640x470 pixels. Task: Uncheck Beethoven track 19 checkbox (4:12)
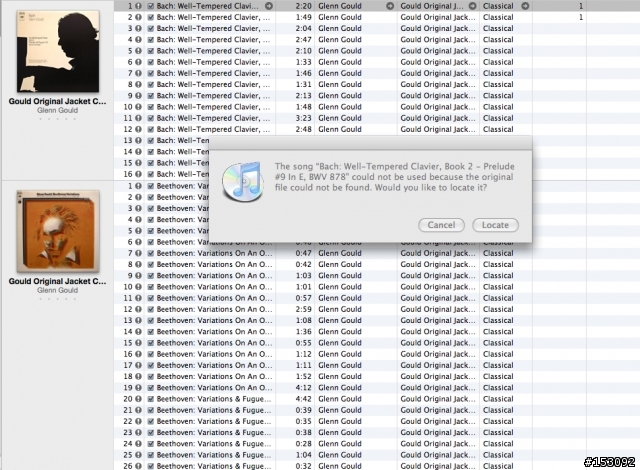point(151,388)
